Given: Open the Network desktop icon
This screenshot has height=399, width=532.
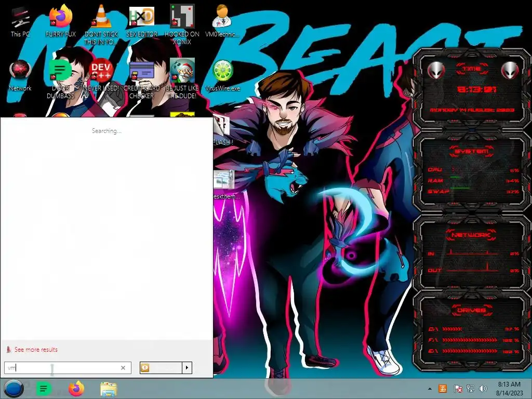Looking at the screenshot, I should pos(20,75).
